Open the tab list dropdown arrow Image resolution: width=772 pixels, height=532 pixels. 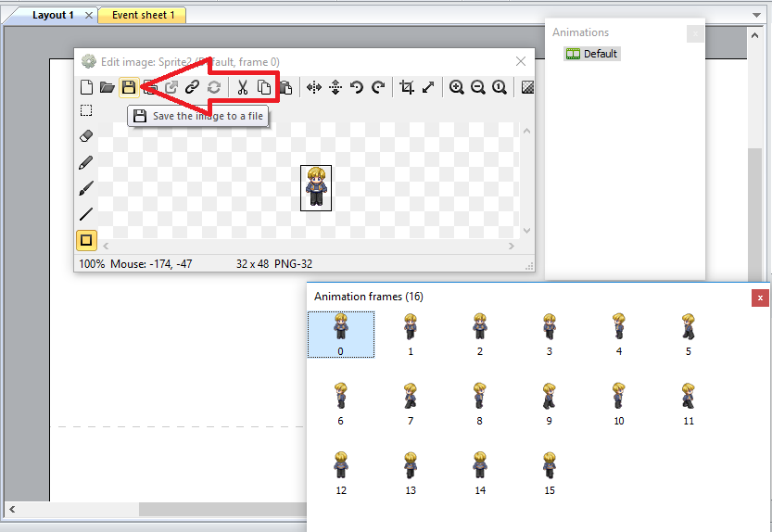pos(757,15)
